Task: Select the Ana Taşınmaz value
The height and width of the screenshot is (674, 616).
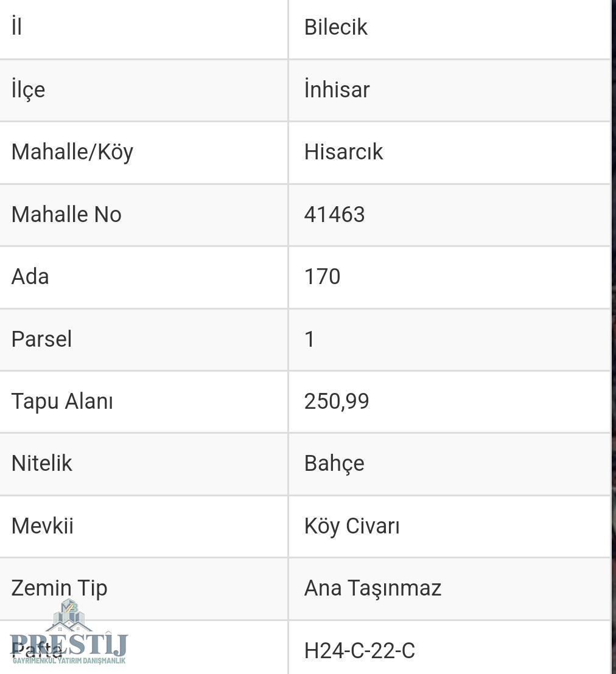Action: coord(373,588)
